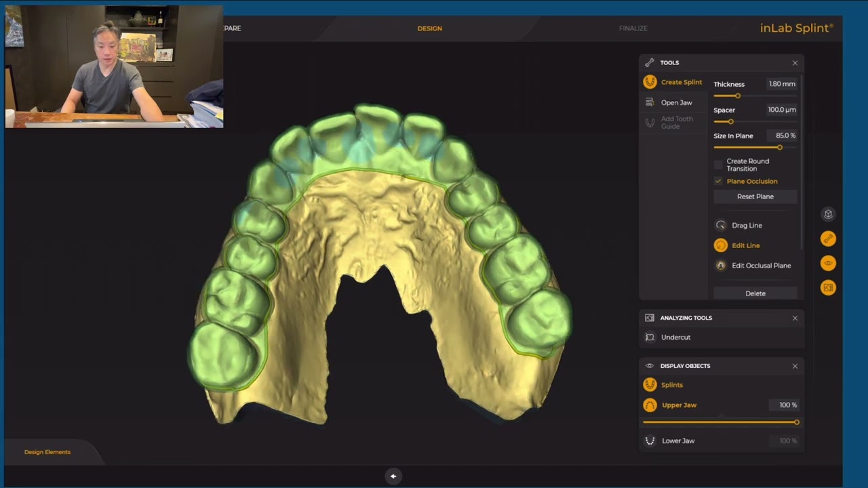Click the Tools panel vertical scrollbar

pos(801,163)
